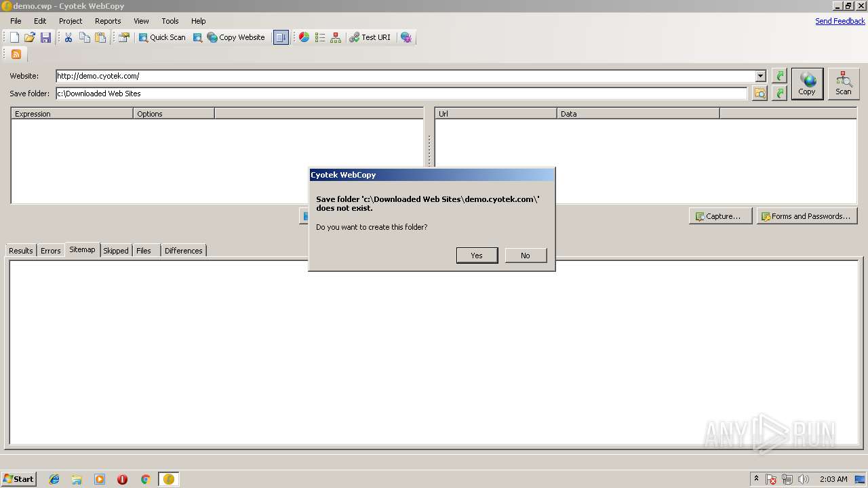
Task: Click the Cyotek WebCopy taskbar button
Action: tap(169, 479)
